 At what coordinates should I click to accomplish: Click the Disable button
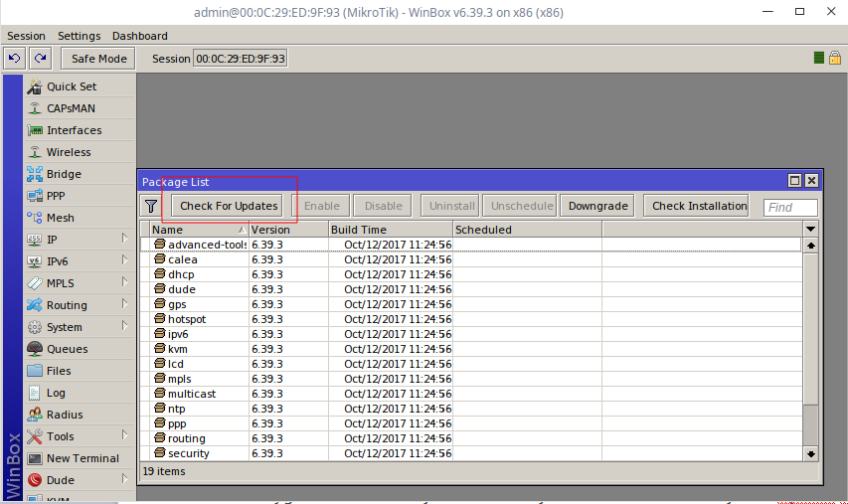tap(383, 206)
